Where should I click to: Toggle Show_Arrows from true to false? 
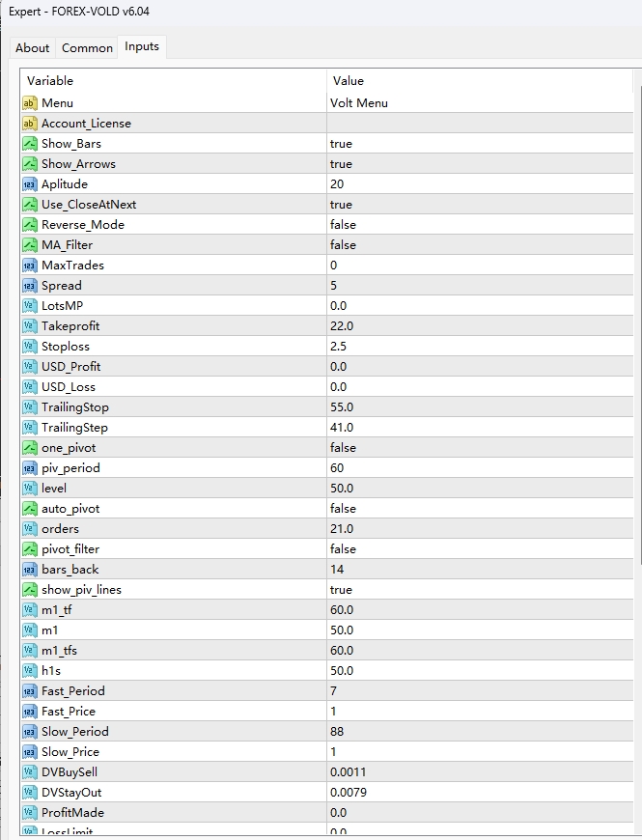434,163
